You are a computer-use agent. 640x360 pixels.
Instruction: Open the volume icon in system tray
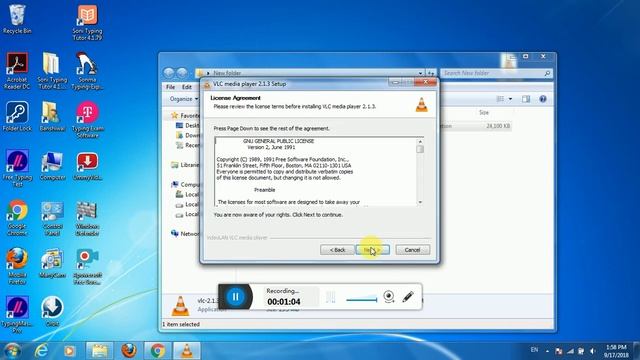[593, 351]
